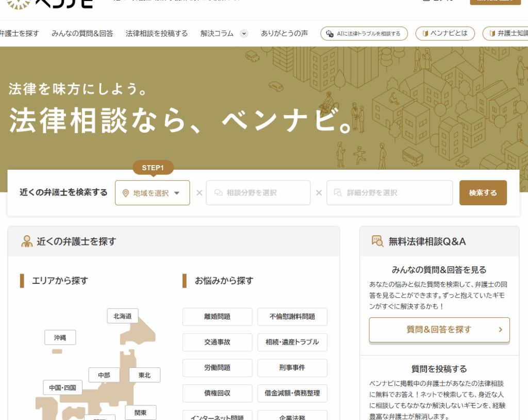Choose the 離婚問題 category
This screenshot has width=528, height=420.
(x=217, y=317)
